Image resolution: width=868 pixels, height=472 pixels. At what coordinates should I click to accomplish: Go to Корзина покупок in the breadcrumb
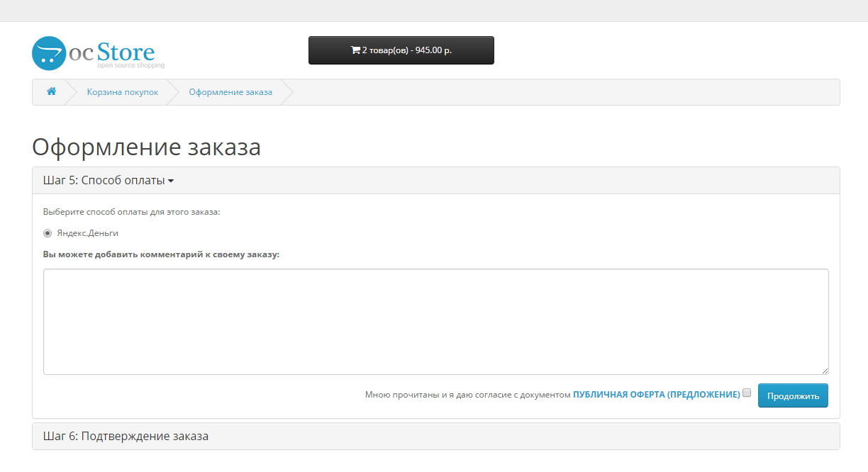[x=123, y=92]
